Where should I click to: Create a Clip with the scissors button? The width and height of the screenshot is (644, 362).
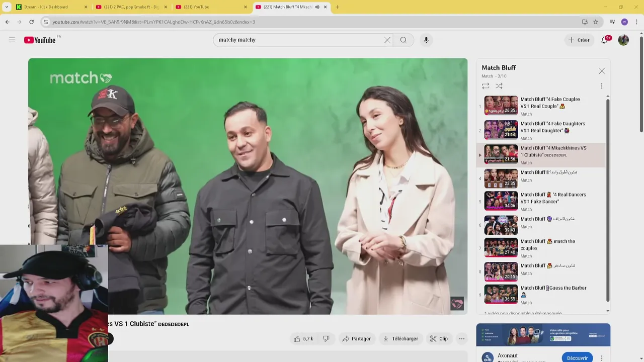point(439,339)
